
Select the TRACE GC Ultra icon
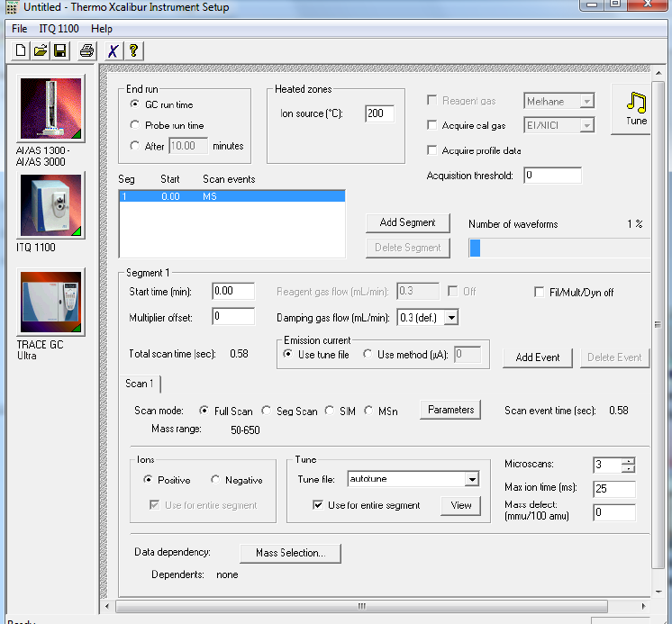click(x=51, y=302)
